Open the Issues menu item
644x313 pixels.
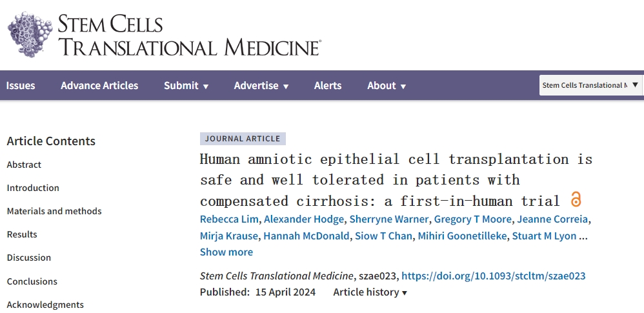[21, 85]
